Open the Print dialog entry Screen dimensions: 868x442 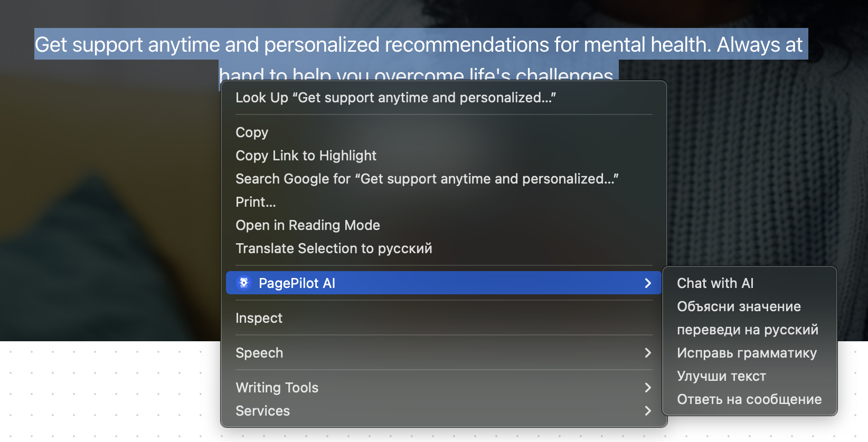(256, 202)
